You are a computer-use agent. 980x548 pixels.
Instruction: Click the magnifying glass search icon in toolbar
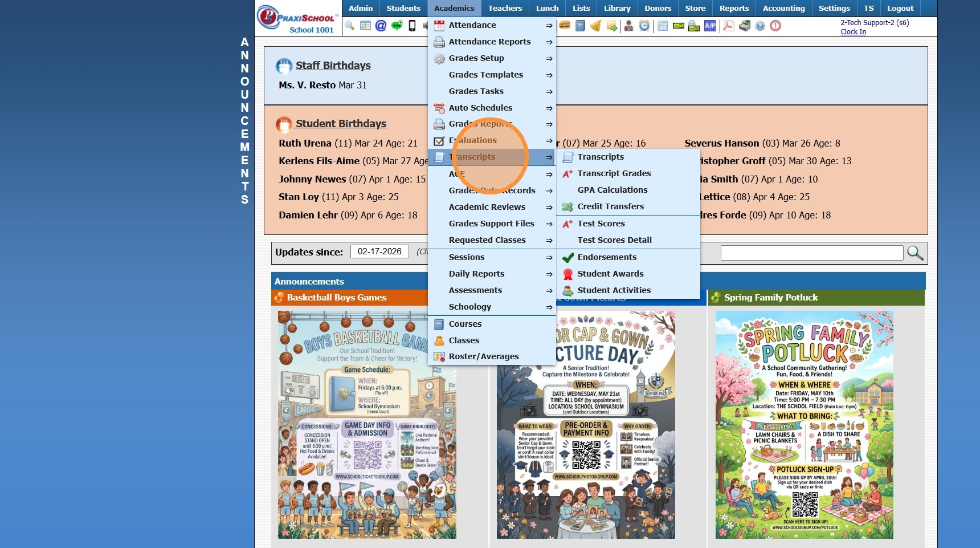pyautogui.click(x=350, y=26)
